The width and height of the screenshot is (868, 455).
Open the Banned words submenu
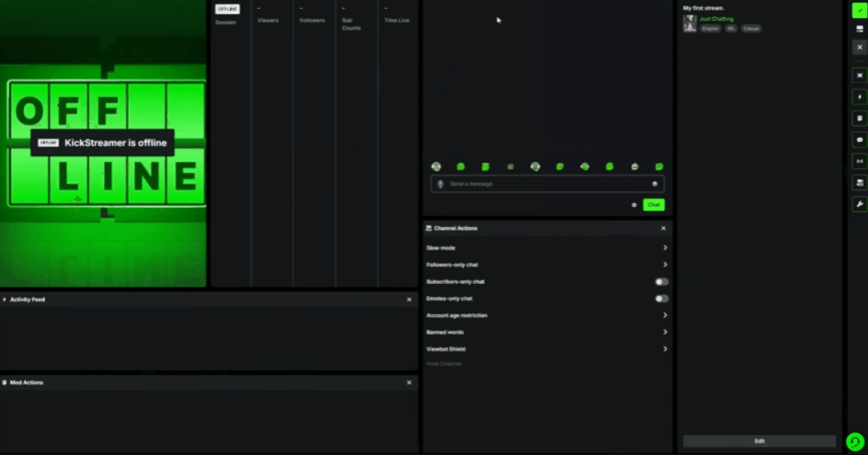[665, 333]
